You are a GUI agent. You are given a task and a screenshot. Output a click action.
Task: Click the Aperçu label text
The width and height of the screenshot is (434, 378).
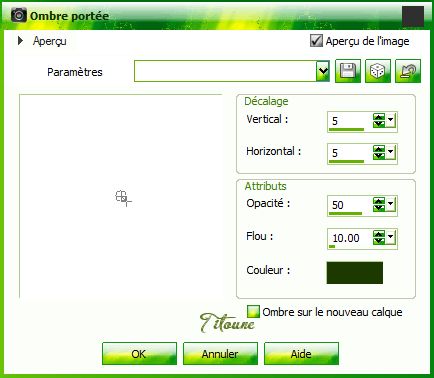[50, 41]
